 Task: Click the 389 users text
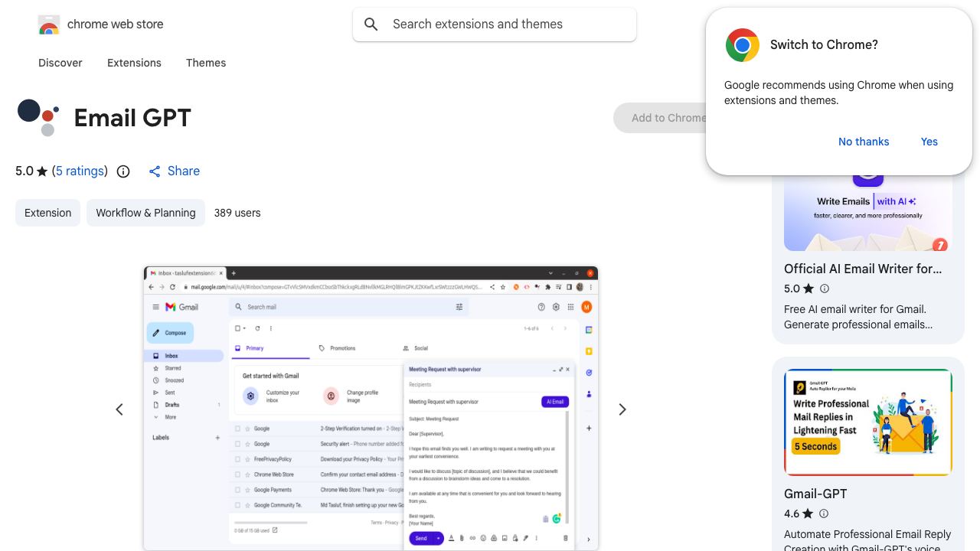pyautogui.click(x=237, y=213)
